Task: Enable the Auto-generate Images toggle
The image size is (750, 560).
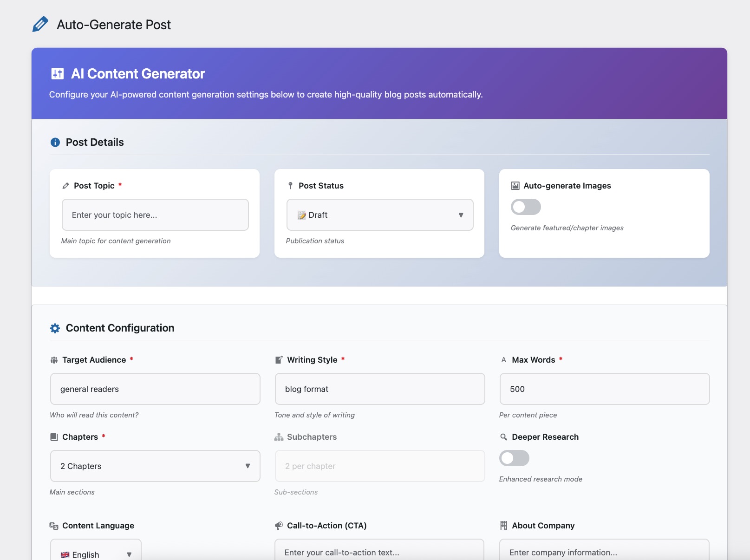Action: tap(526, 207)
